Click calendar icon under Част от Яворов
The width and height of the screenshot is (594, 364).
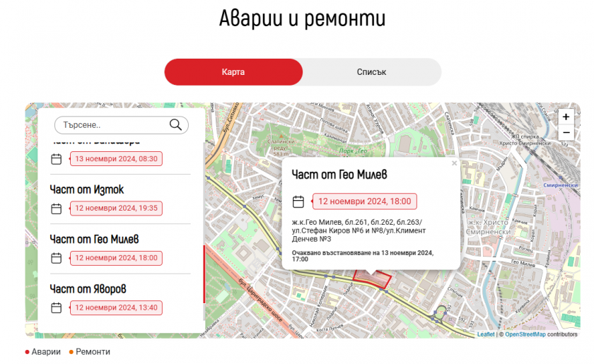tap(57, 307)
